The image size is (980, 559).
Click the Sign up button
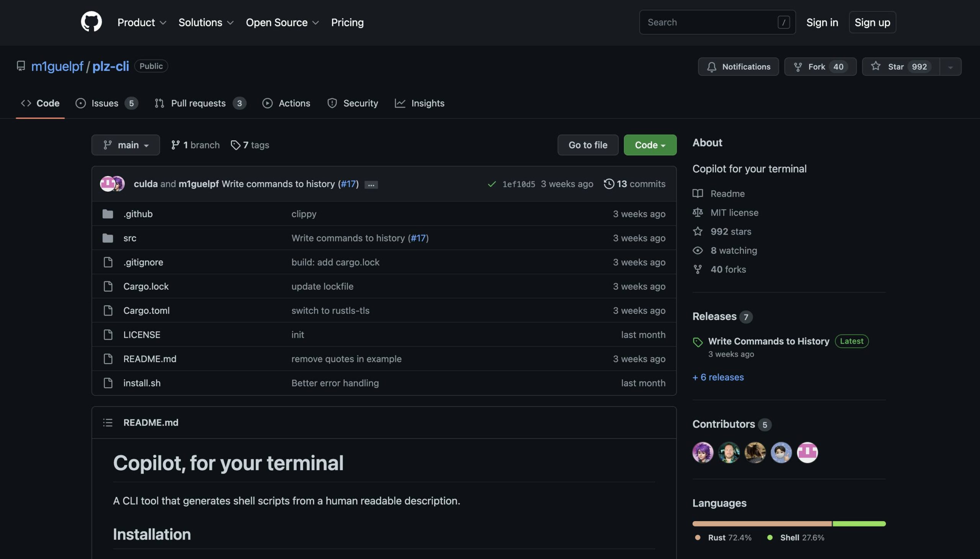[872, 22]
